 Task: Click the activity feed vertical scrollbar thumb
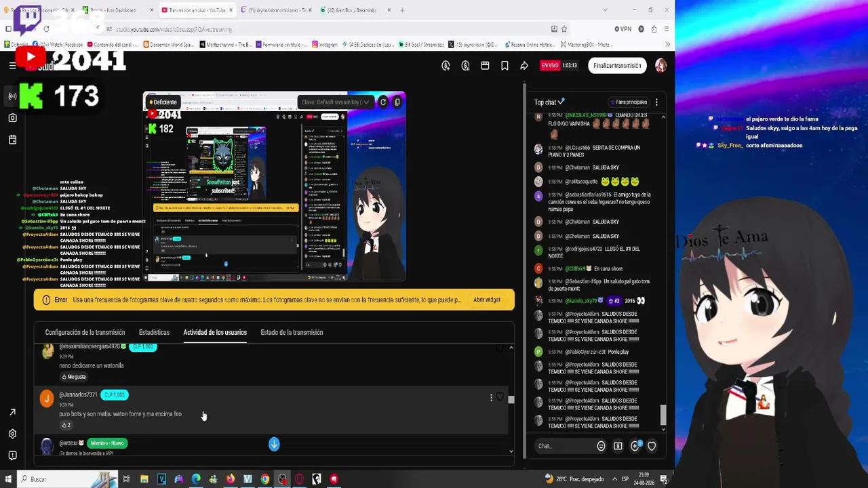(x=511, y=400)
